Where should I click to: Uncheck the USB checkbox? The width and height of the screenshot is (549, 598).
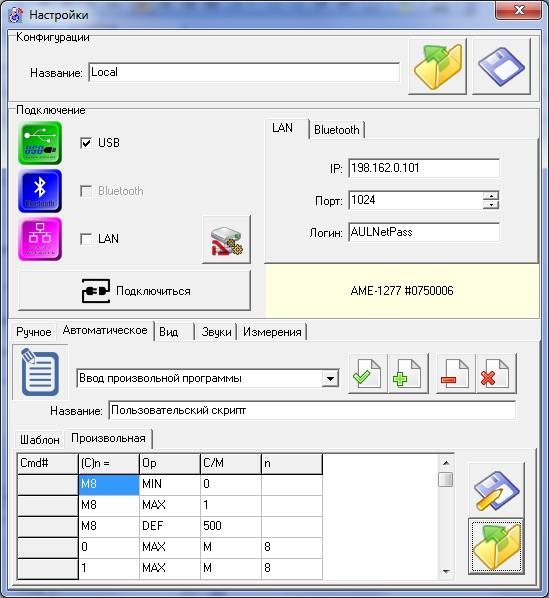point(86,143)
